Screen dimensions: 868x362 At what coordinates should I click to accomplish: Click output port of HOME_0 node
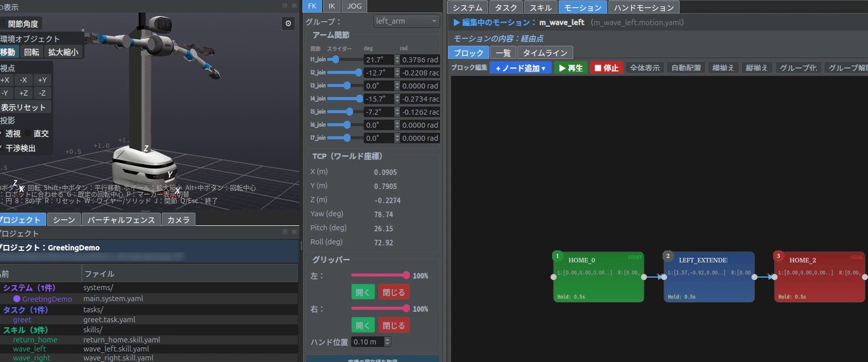tap(644, 277)
